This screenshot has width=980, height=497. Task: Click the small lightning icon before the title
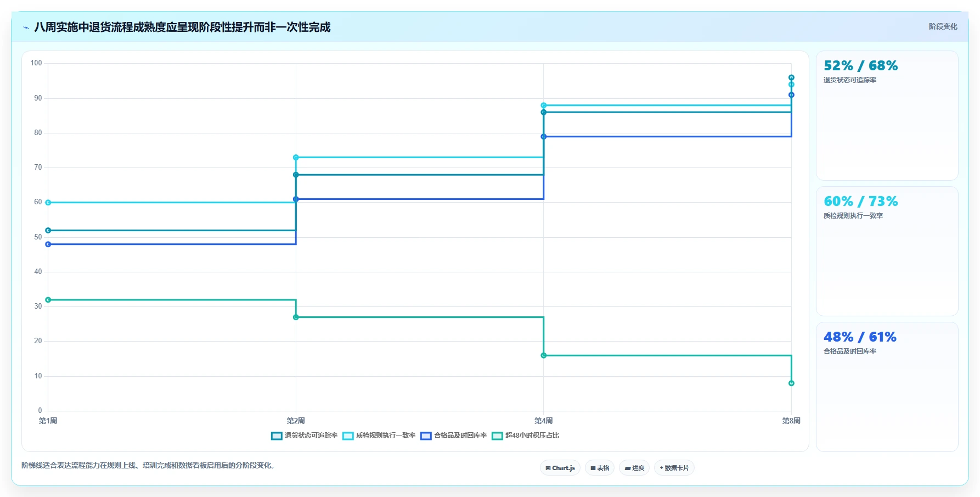[26, 27]
